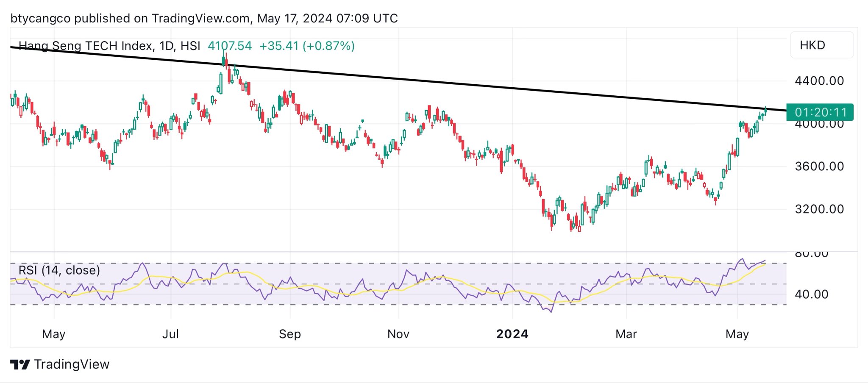The image size is (868, 383).
Task: Click the 40.00 RSI axis label
Action: click(811, 294)
